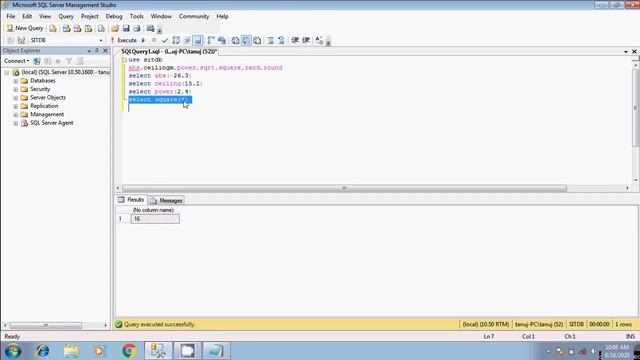Expand the Databases folder node

click(x=16, y=81)
